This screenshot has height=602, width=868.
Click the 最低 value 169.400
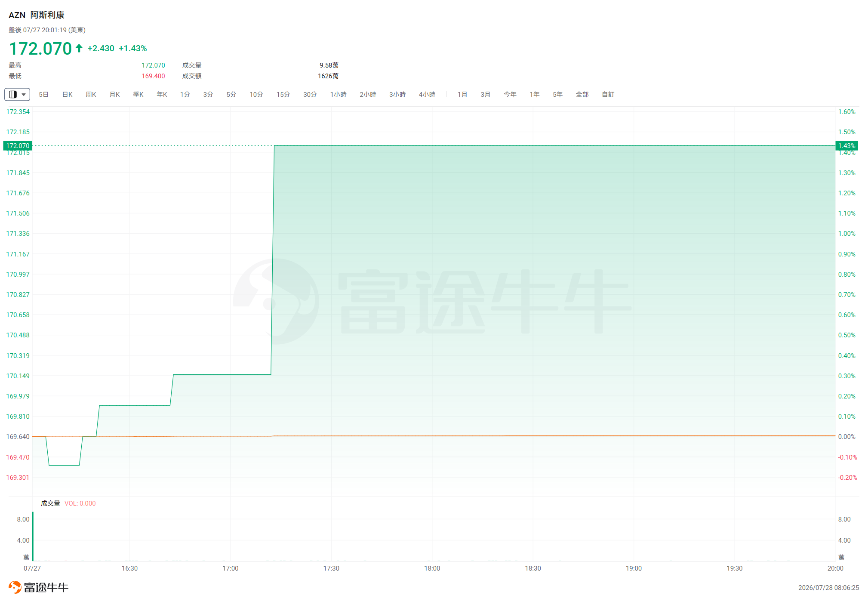pyautogui.click(x=154, y=76)
